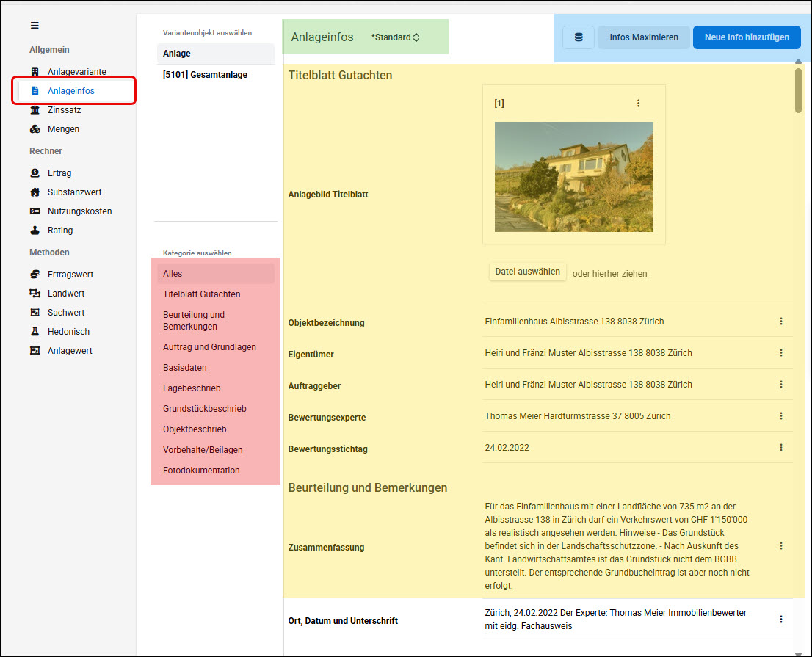
Task: Open the *Standard dropdown selector
Action: click(x=395, y=37)
